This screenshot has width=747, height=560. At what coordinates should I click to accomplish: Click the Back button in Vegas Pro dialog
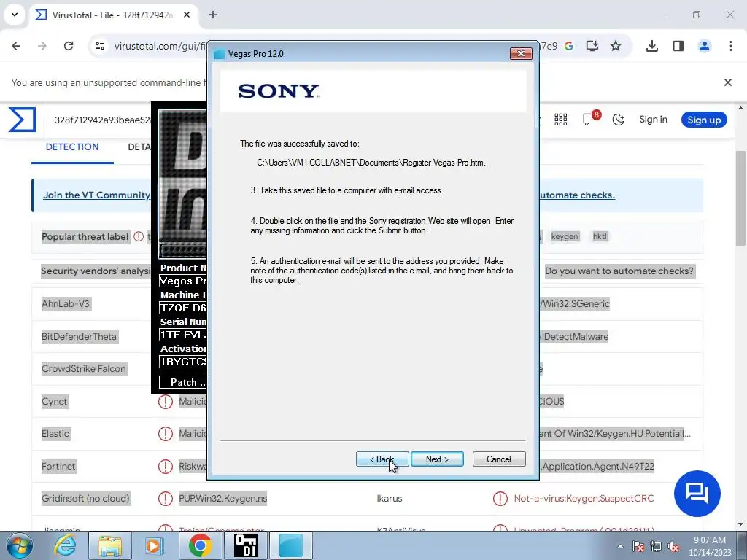point(382,459)
